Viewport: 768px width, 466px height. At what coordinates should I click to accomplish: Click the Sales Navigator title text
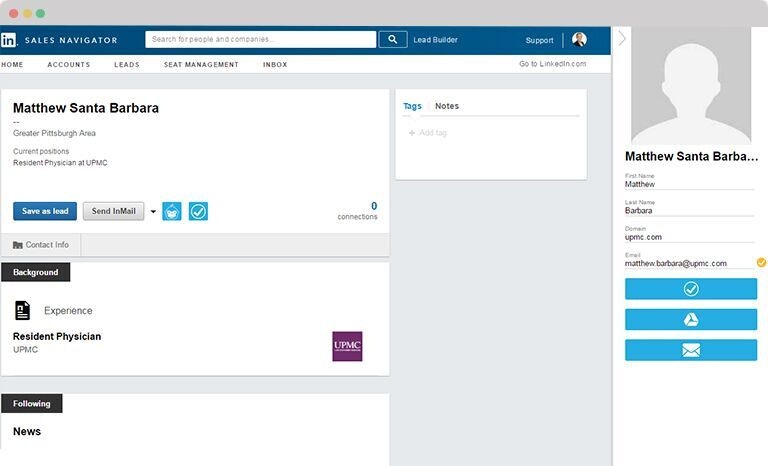click(x=72, y=40)
